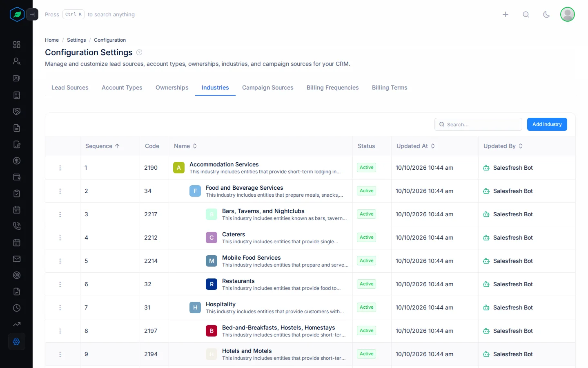Open the clipboard check tasks icon

[x=17, y=193]
